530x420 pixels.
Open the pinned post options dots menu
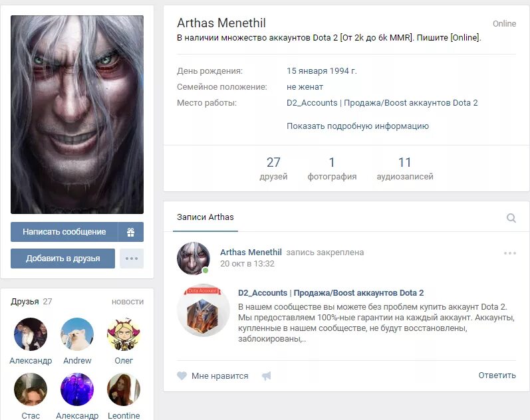(510, 253)
